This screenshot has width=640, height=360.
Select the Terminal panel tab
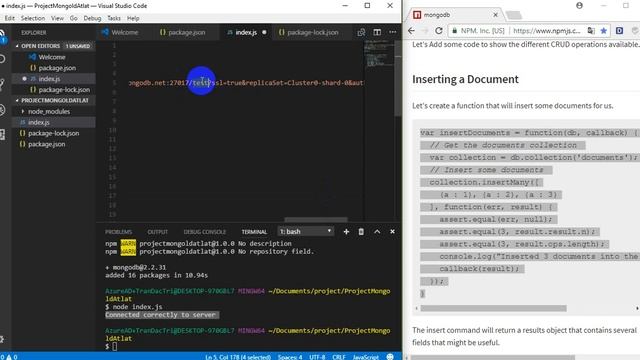point(254,232)
